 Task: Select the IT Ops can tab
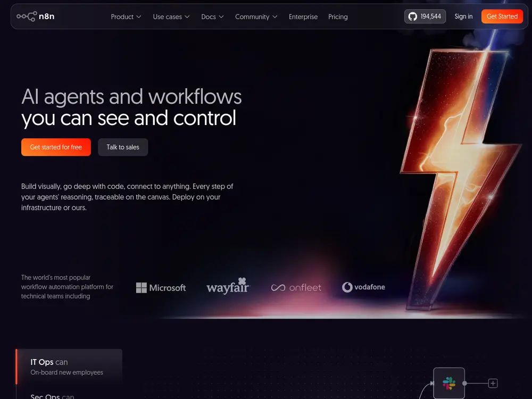(69, 367)
